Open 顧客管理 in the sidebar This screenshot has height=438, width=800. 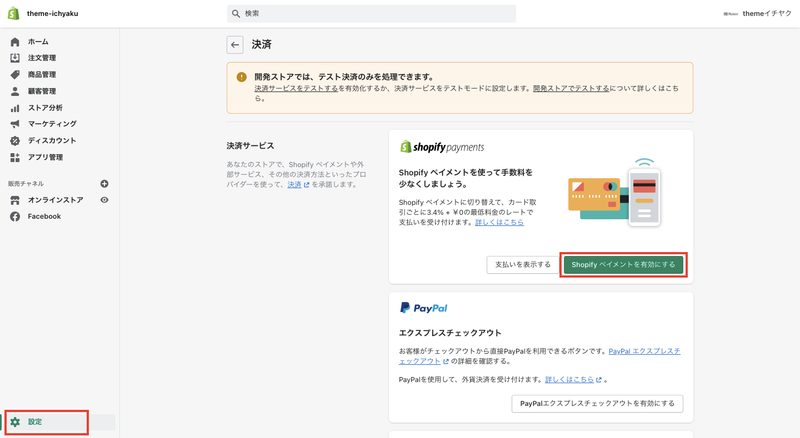tap(42, 91)
